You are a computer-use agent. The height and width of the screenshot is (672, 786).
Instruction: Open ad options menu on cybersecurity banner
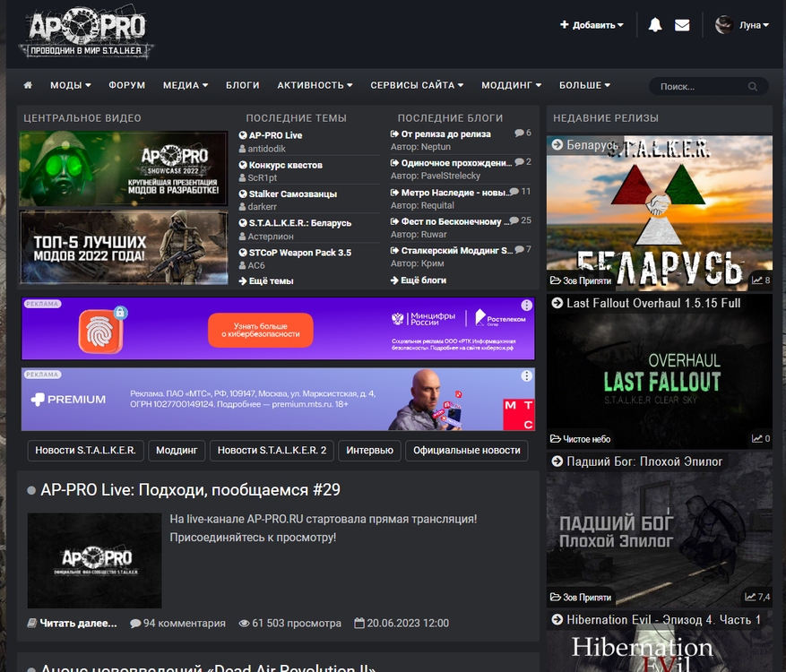526,306
